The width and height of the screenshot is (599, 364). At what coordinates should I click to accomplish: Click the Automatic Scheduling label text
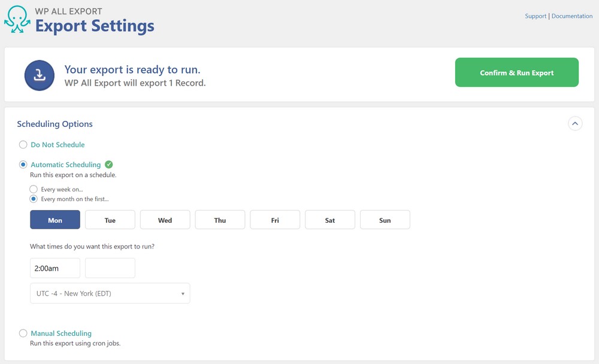[x=66, y=165]
